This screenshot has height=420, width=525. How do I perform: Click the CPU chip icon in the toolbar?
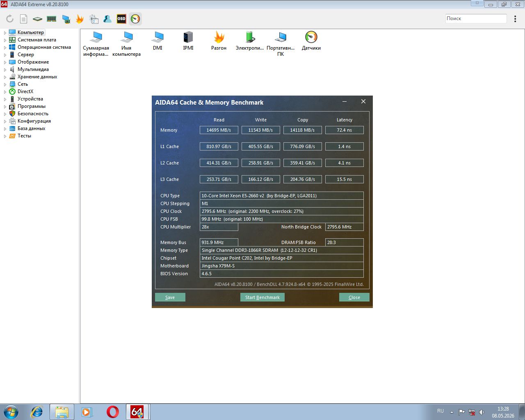pos(37,19)
